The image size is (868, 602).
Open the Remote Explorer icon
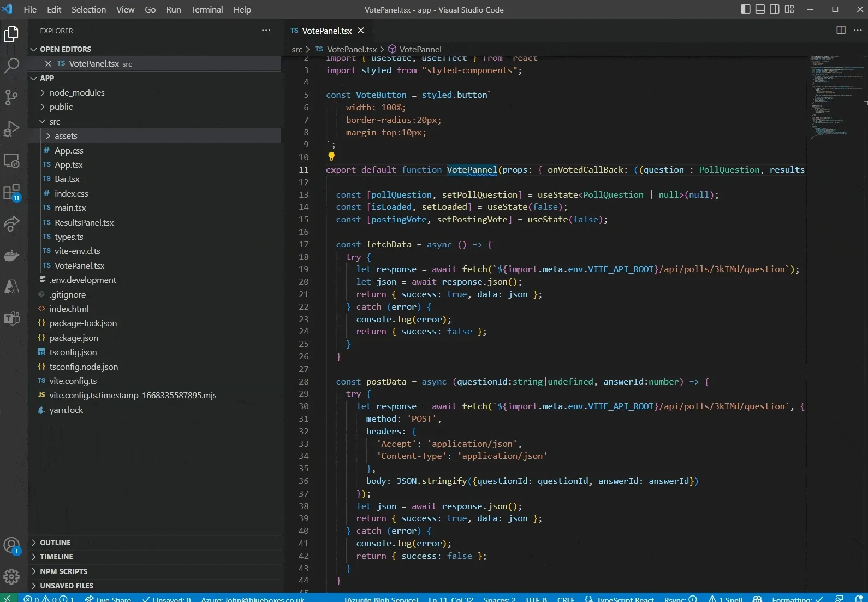pyautogui.click(x=11, y=161)
